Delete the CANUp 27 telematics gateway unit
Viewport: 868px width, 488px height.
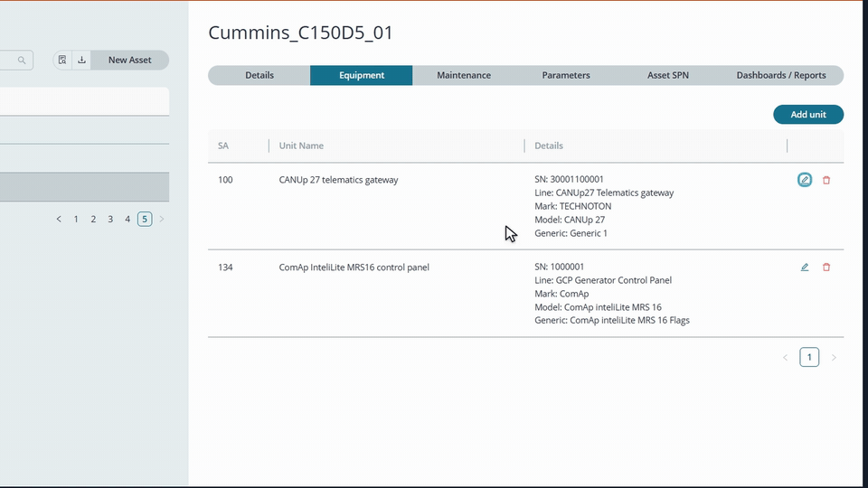[826, 180]
